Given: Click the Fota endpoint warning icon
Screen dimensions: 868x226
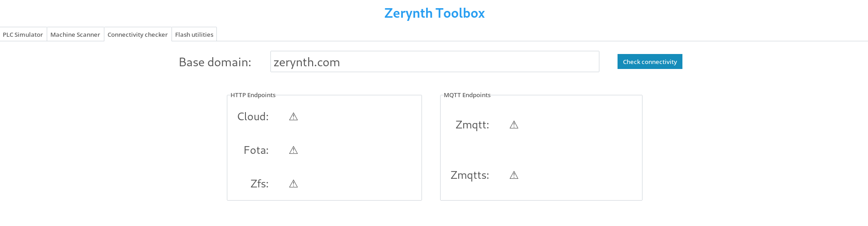Looking at the screenshot, I should [x=294, y=150].
